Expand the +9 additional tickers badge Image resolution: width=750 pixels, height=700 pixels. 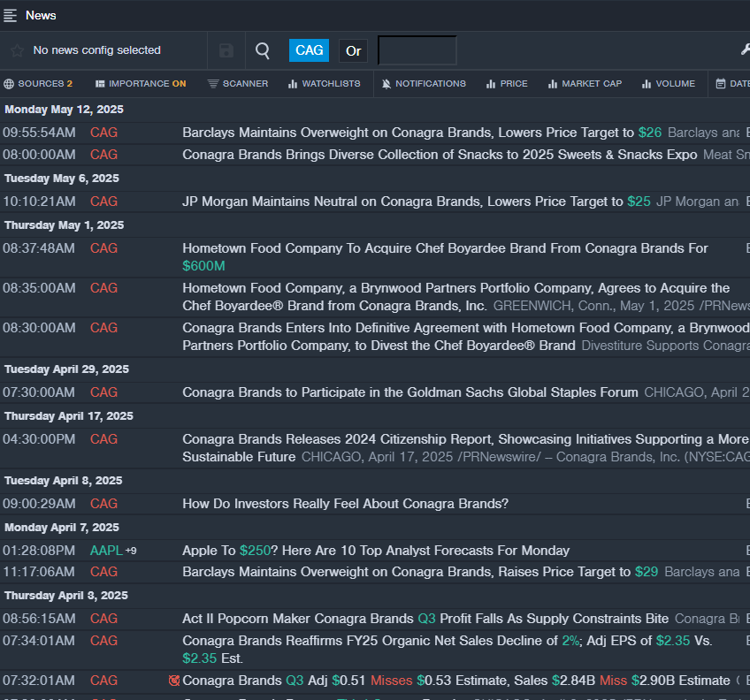(131, 551)
